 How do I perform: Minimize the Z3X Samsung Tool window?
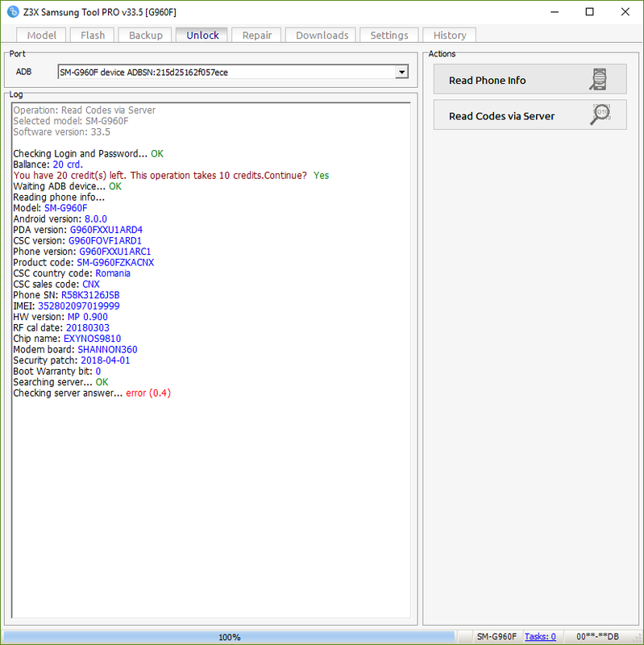pos(555,12)
